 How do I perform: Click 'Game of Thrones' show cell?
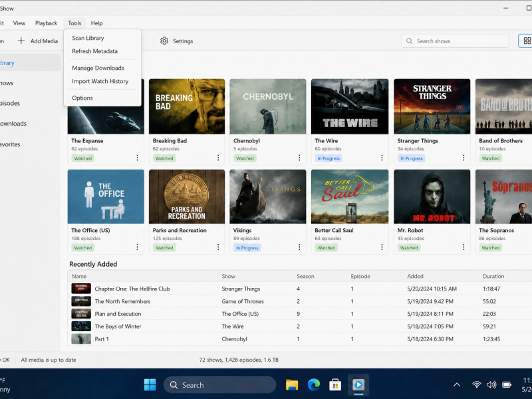[243, 301]
